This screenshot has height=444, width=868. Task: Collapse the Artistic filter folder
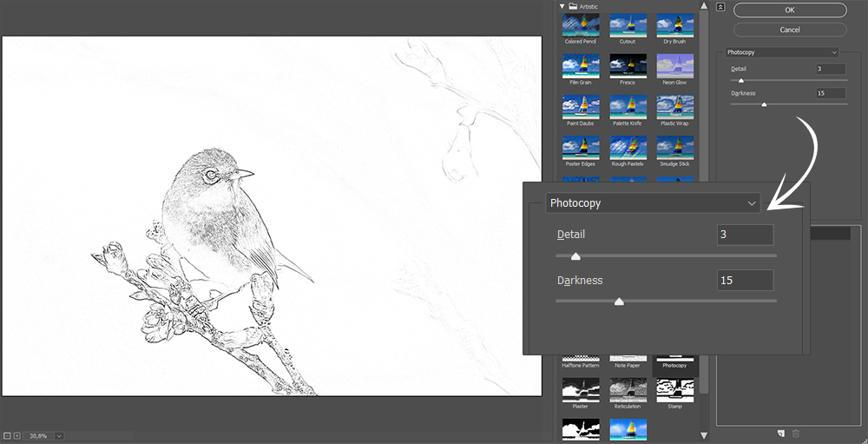(562, 7)
